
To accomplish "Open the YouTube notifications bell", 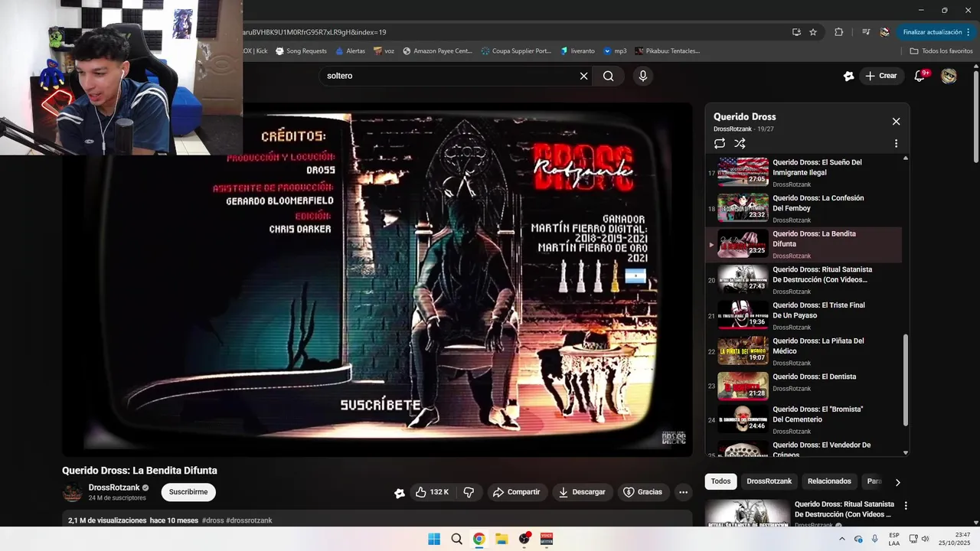I will click(x=920, y=76).
